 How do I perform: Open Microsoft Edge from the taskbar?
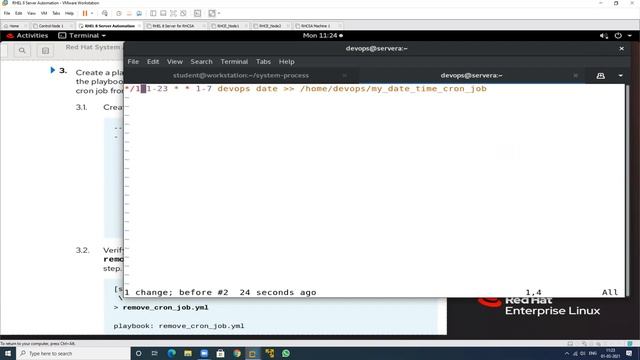point(171,353)
